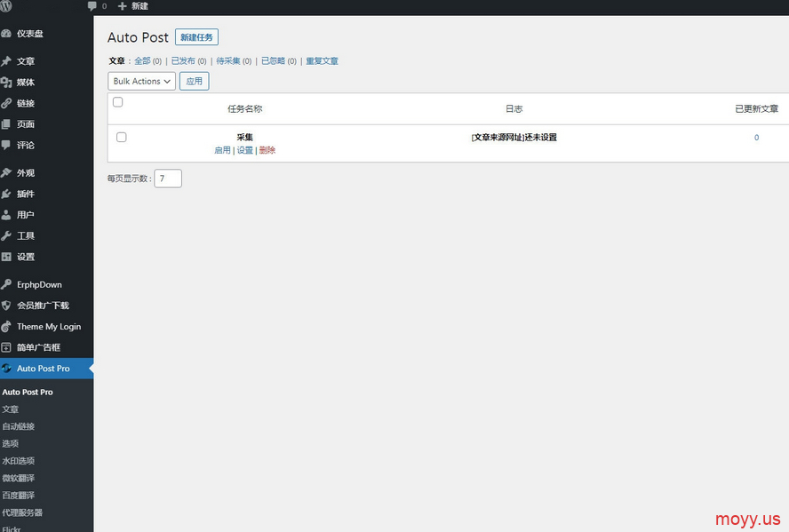Open the 微软翻译 submenu item
This screenshot has height=532, width=789.
click(x=19, y=478)
